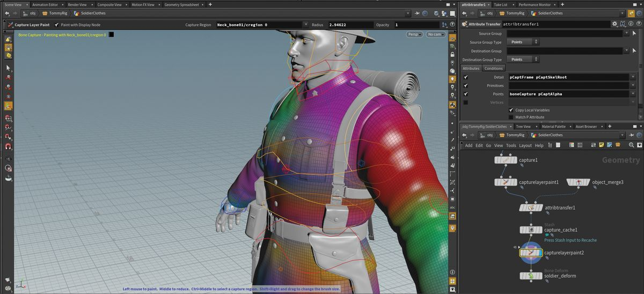Toggle Paint with Display Node checkbox

[57, 25]
